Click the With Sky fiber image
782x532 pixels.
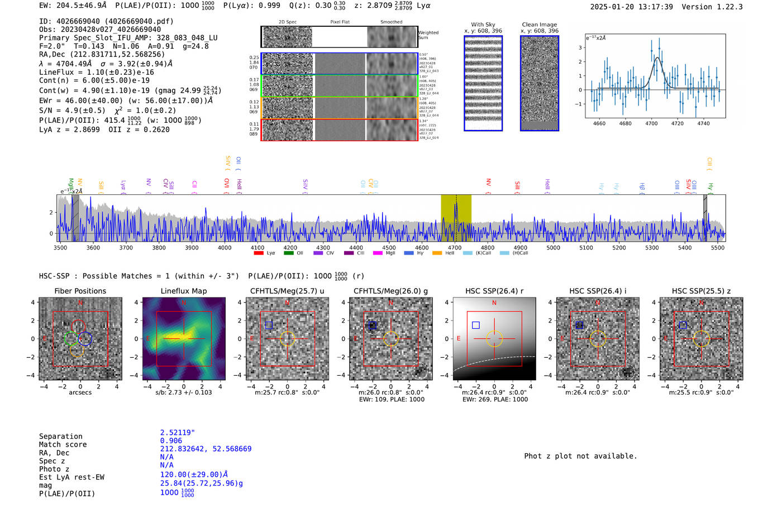coord(483,83)
